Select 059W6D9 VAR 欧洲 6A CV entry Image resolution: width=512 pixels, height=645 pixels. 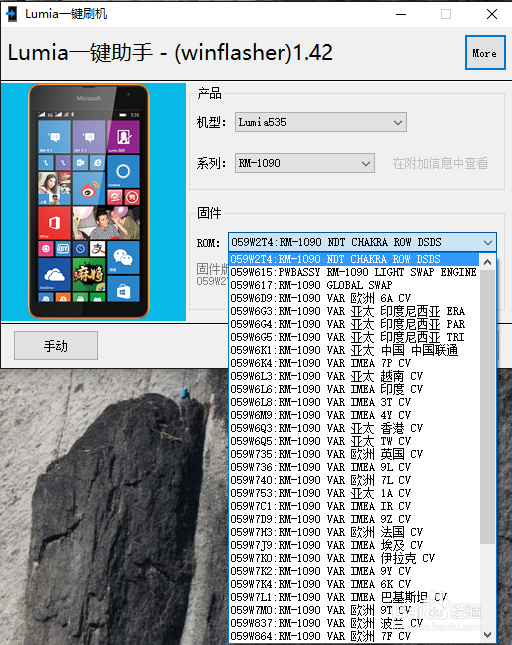pos(354,298)
